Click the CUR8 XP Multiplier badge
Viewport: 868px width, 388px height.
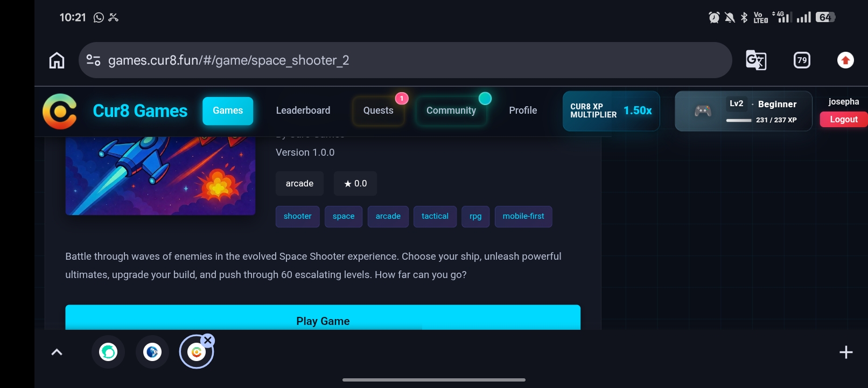click(611, 111)
